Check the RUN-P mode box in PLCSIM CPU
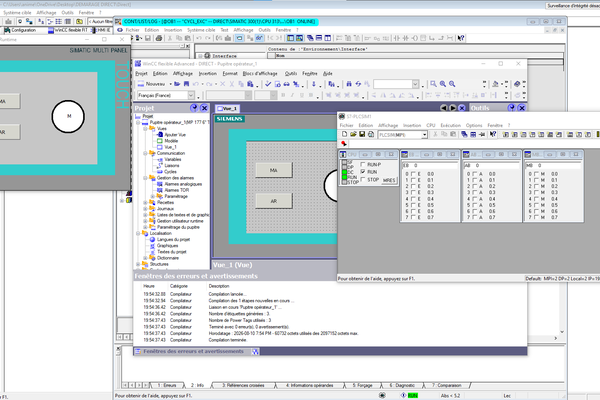The width and height of the screenshot is (600, 400). (363, 165)
